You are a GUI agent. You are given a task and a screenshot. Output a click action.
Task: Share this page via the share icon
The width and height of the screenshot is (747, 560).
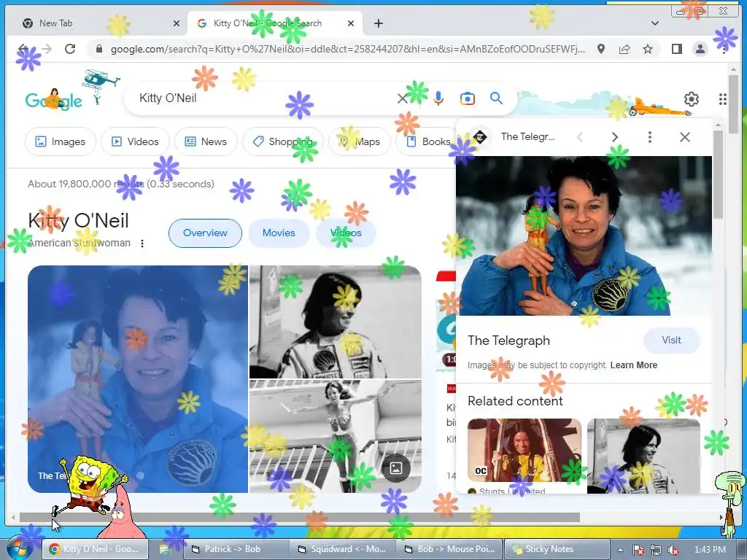pos(624,49)
